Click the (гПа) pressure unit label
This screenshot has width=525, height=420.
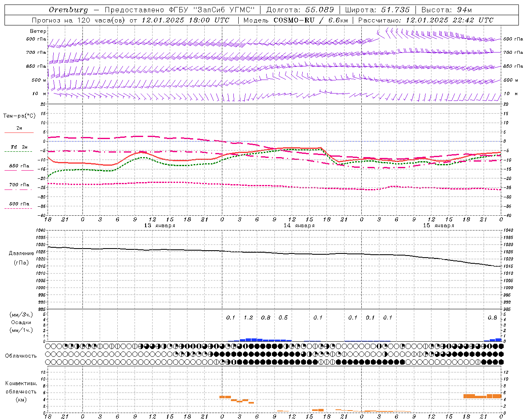[x=21, y=262]
